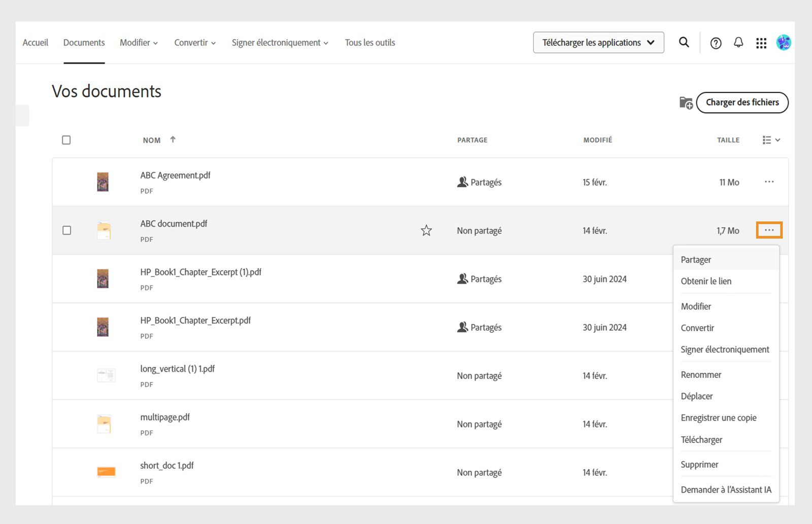Toggle the favorite star on ABC document.pdf
The image size is (812, 524).
coord(426,230)
